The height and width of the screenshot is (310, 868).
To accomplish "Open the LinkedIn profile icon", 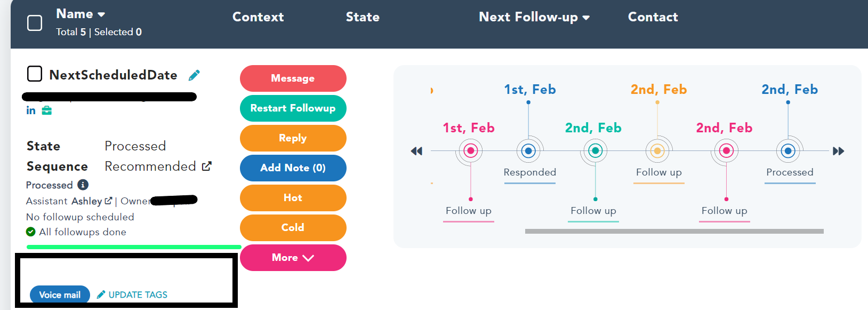I will point(31,110).
